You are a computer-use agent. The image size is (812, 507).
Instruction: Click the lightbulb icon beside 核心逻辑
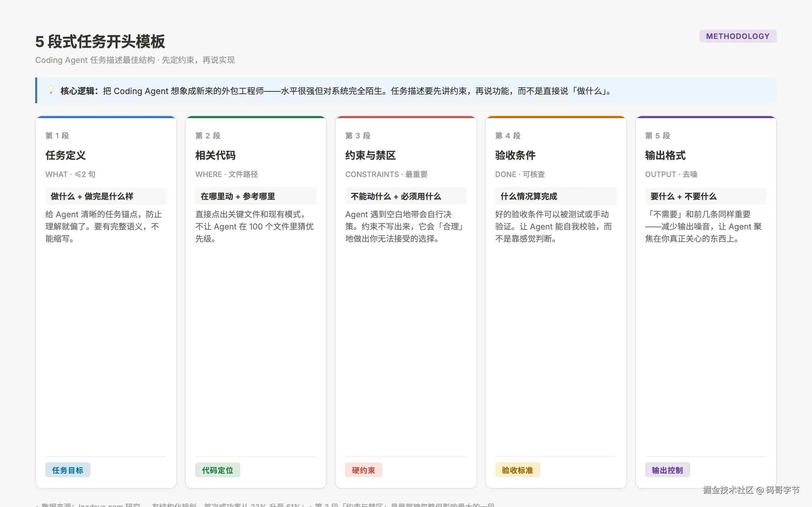click(51, 90)
